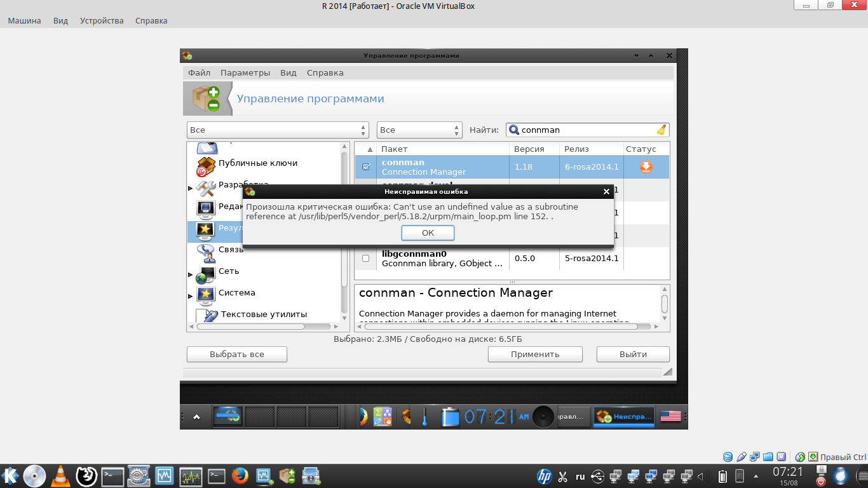Image resolution: width=868 pixels, height=488 pixels.
Task: Click the VirtualBox hard disk status icon
Action: pyautogui.click(x=728, y=457)
